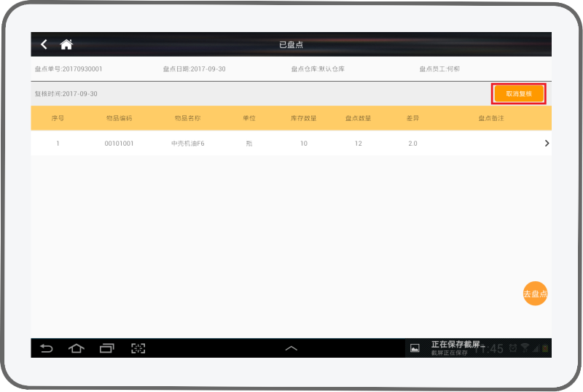Select item code 00101001 in table
This screenshot has height=392, width=583.
point(119,144)
